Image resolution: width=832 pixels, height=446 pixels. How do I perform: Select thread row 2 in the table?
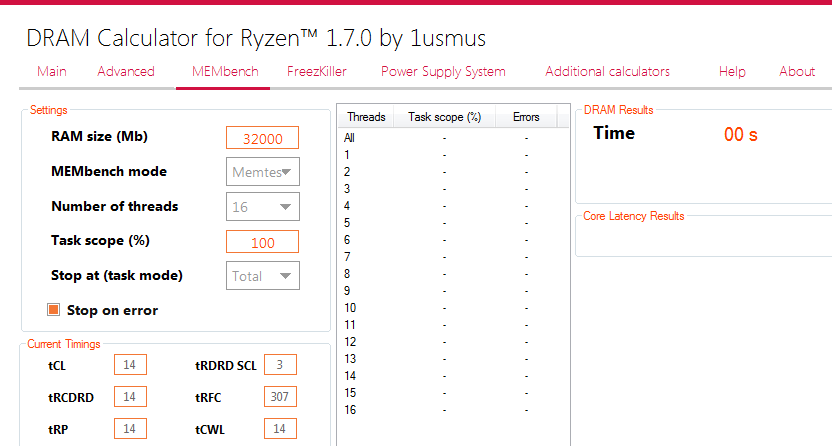[453, 172]
